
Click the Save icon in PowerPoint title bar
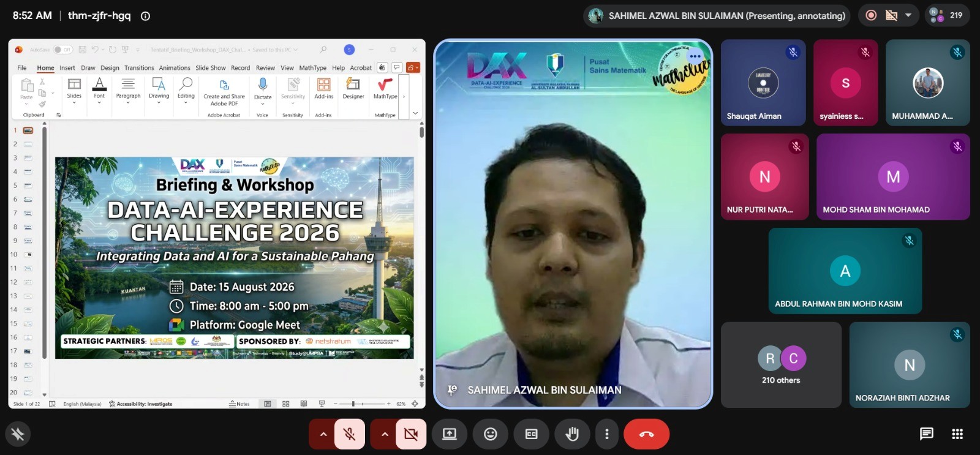83,50
